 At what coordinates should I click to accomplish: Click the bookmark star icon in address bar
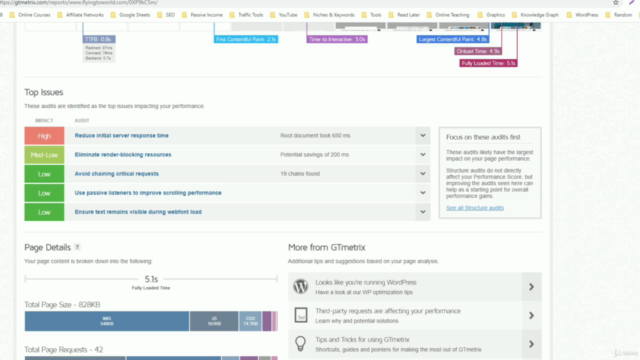coord(616,2)
